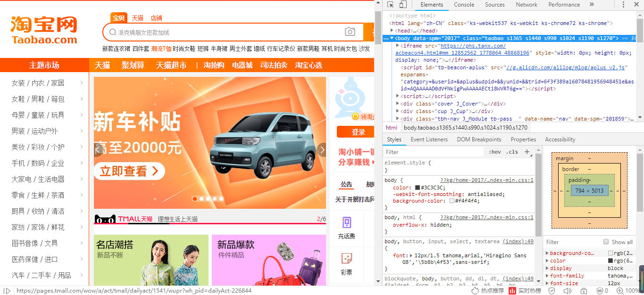Image resolution: width=644 pixels, height=295 pixels.
Task: Expand the 女装 / 内衣 / 家居 category arrow
Action: pyautogui.click(x=82, y=83)
